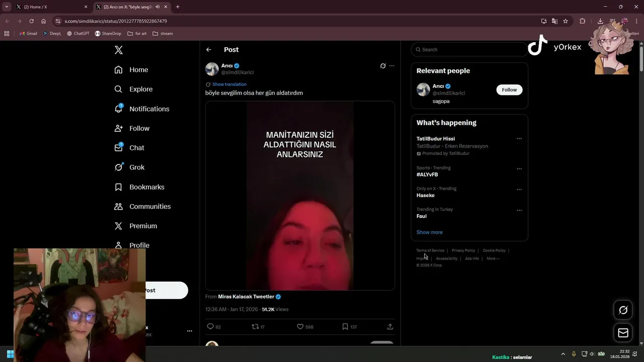This screenshot has width=644, height=362.
Task: Click Show translation under the author
Action: tap(229, 84)
